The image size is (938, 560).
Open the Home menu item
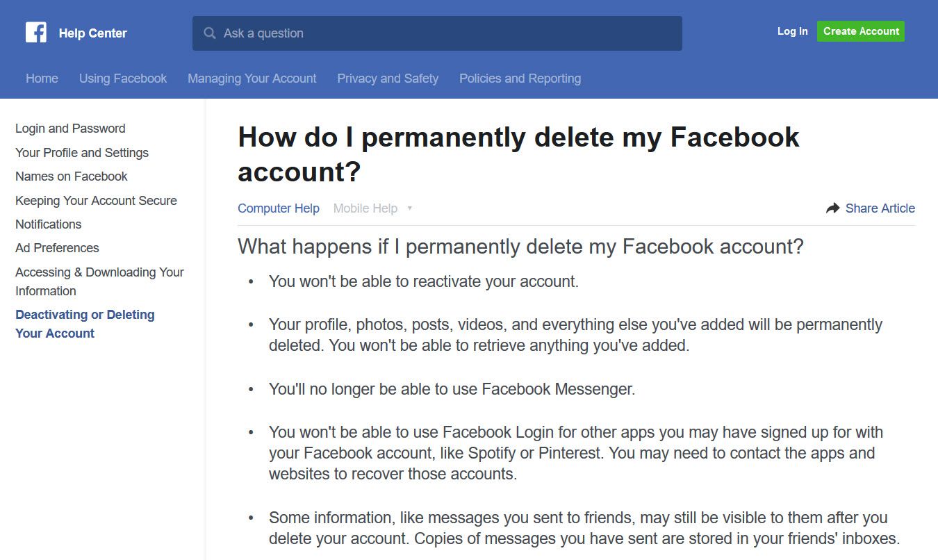[42, 78]
